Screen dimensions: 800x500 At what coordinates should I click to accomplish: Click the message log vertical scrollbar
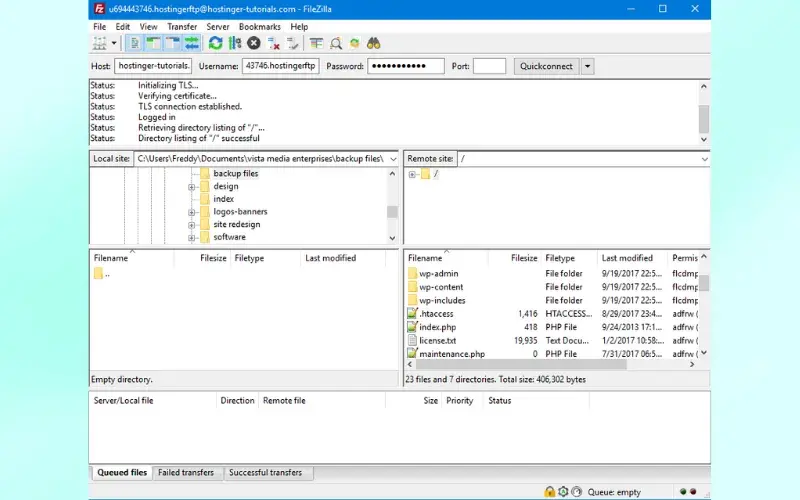point(704,113)
